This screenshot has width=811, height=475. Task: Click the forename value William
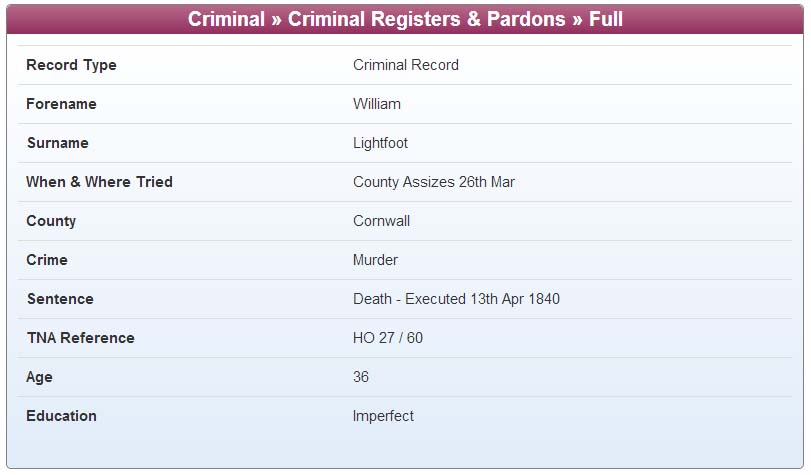pos(377,104)
